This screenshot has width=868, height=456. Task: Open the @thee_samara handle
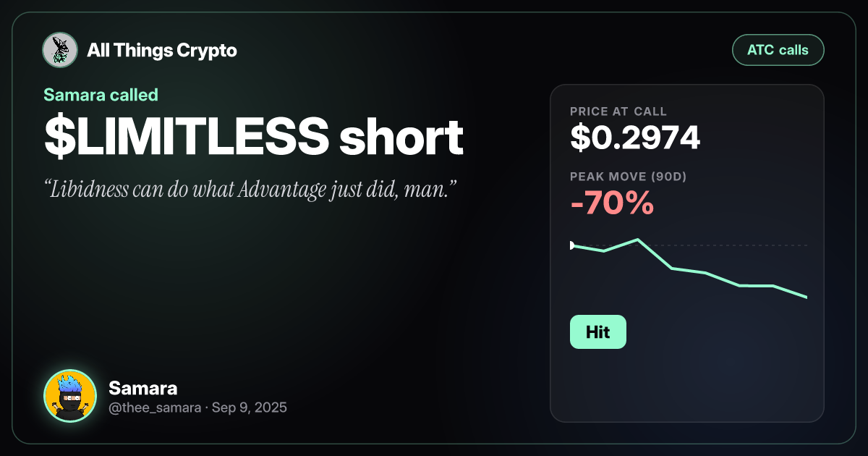[x=154, y=408]
